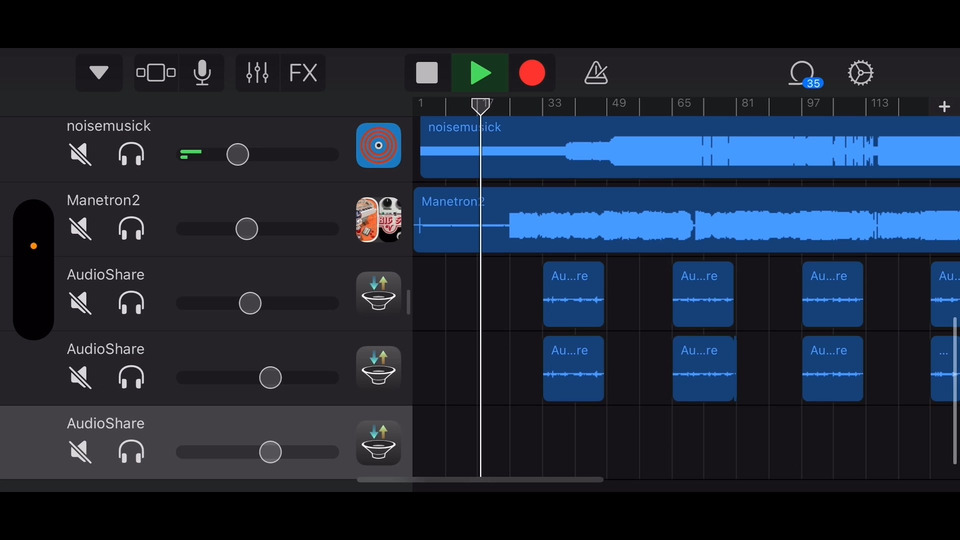Select the noisemusick instrument icon
This screenshot has height=540, width=960.
(x=378, y=146)
